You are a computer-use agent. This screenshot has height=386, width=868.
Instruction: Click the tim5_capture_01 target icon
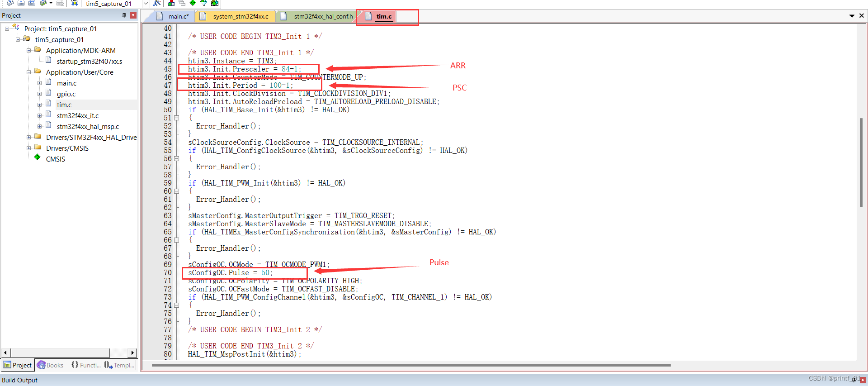pyautogui.click(x=27, y=39)
